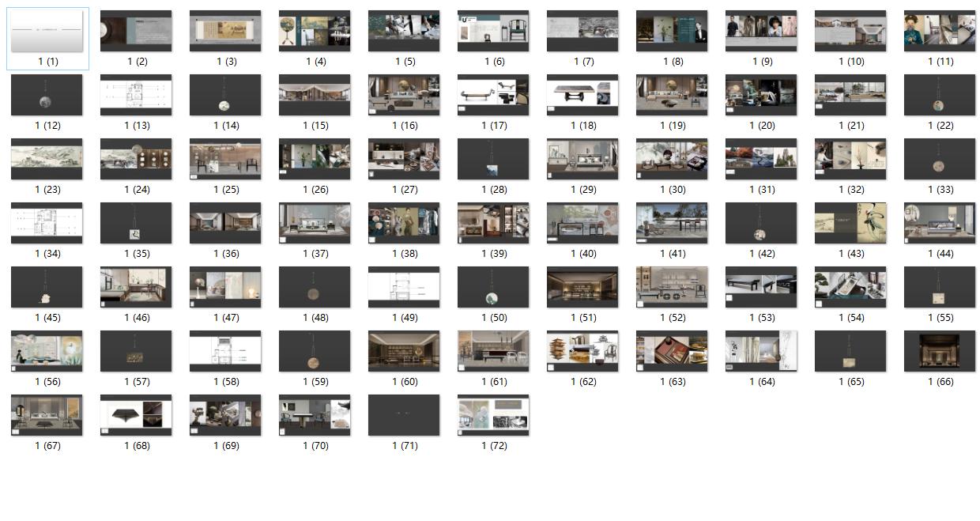Select image 1 (17) bench furniture
Image resolution: width=980 pixels, height=521 pixels.
(493, 95)
